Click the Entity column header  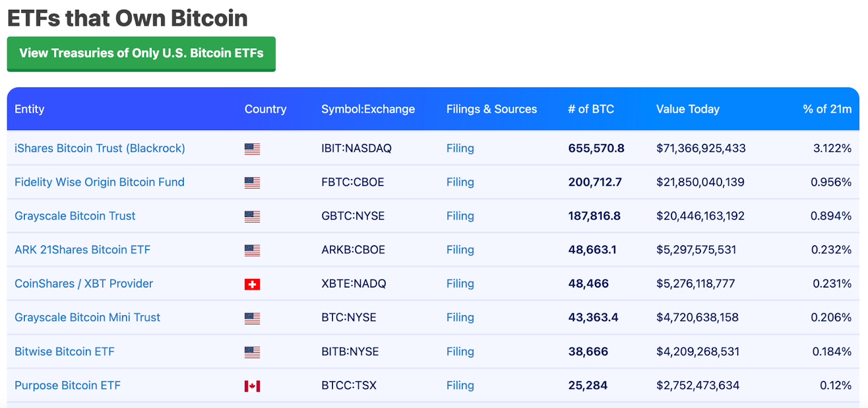(29, 109)
